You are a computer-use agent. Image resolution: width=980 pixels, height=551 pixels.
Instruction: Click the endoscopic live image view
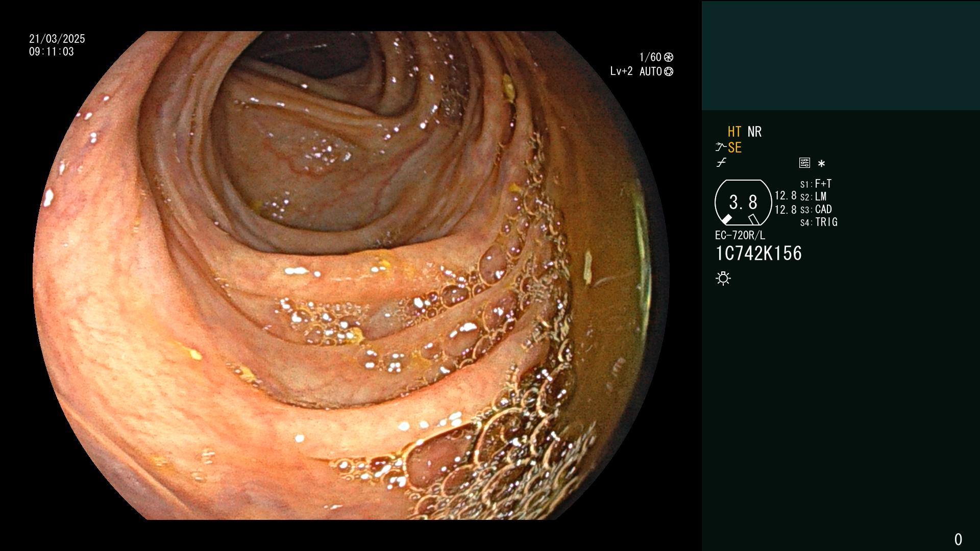(351, 275)
